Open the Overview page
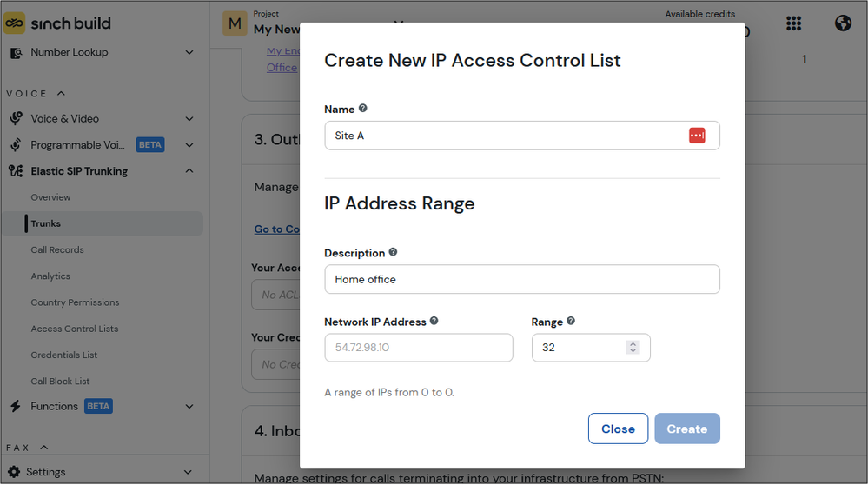868x485 pixels. 51,197
